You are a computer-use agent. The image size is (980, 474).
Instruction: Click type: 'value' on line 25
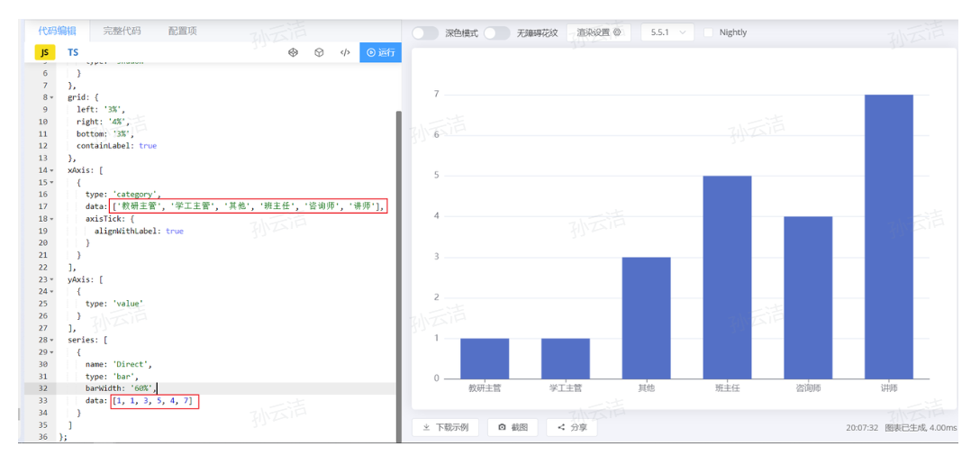[x=115, y=304]
